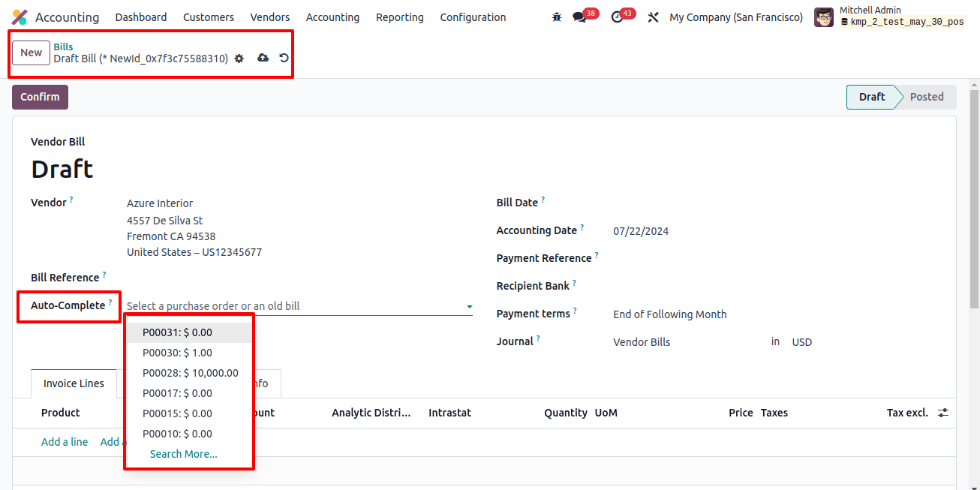This screenshot has width=980, height=490.
Task: Click Tax excl. column header
Action: (x=907, y=413)
